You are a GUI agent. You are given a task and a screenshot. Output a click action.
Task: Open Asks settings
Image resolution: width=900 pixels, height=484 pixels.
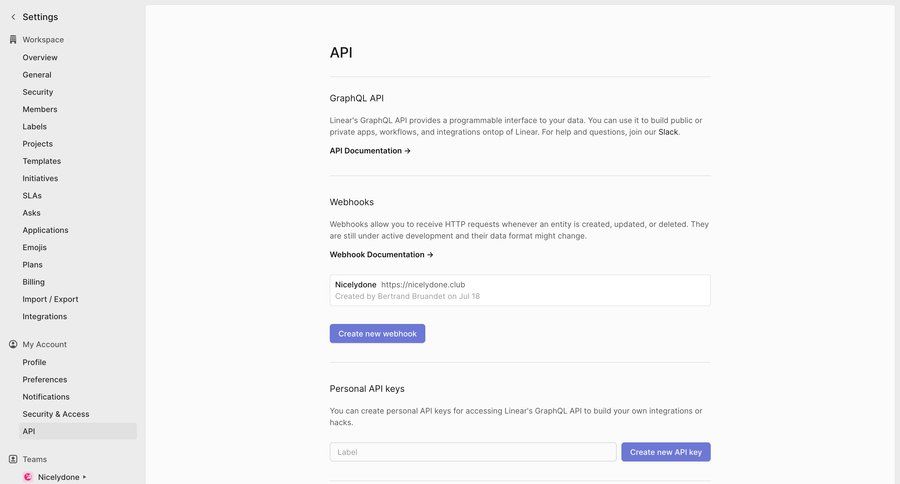click(32, 212)
